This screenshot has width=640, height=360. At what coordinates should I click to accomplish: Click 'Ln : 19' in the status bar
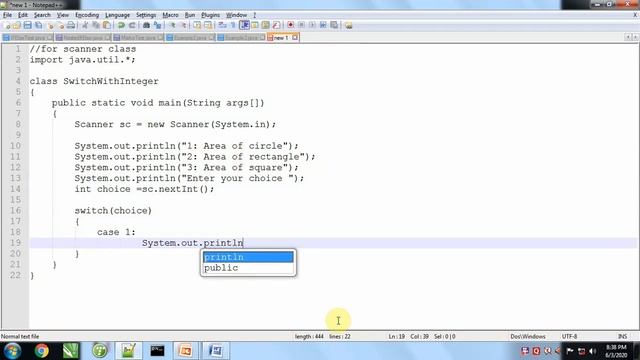(396, 336)
